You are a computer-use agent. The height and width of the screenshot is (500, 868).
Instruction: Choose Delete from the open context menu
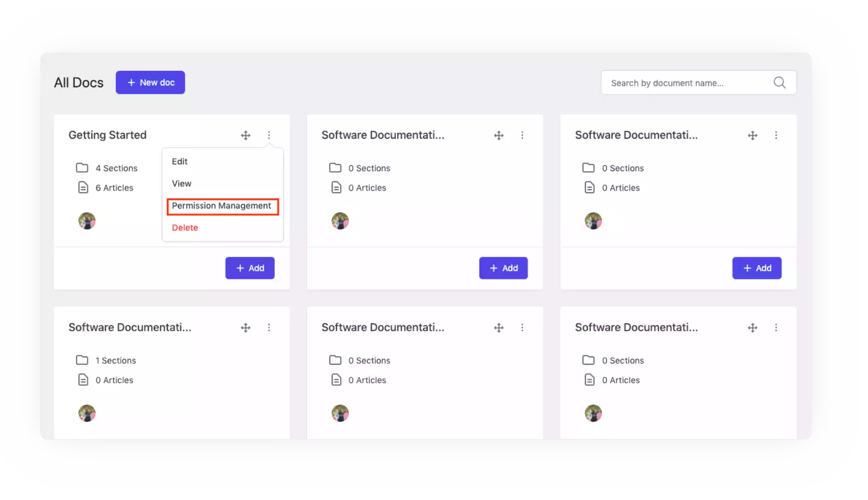[x=185, y=227]
